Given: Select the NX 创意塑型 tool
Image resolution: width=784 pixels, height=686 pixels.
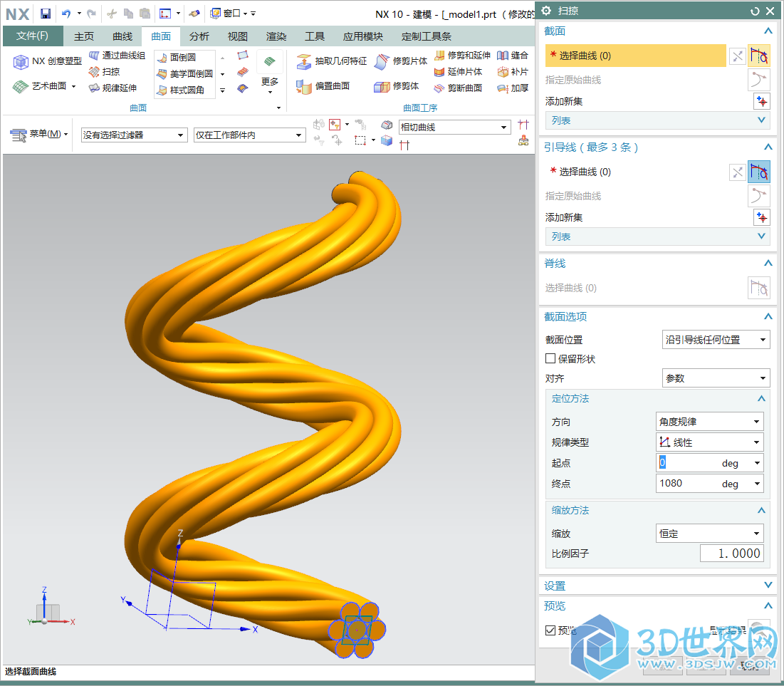Looking at the screenshot, I should tap(48, 62).
